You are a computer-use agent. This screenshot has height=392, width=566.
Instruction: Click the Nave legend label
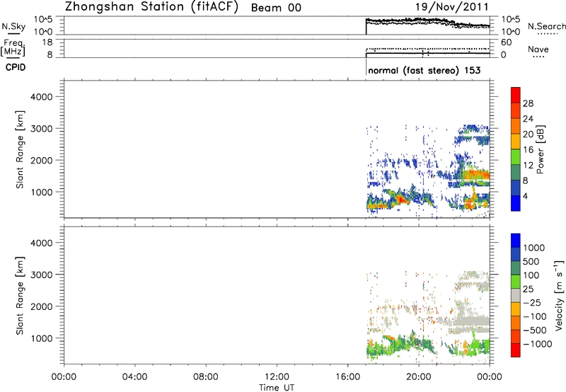(x=538, y=50)
